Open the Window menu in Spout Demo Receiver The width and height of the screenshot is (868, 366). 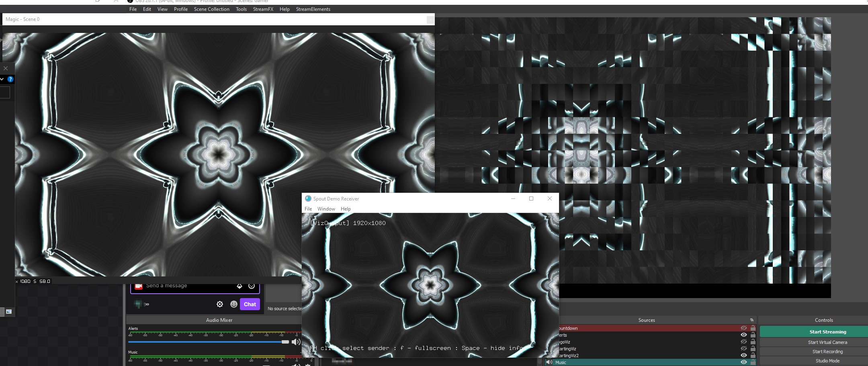[x=326, y=209]
